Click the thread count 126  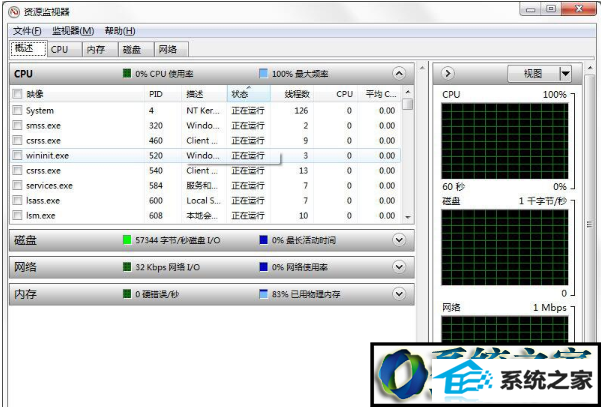click(301, 111)
